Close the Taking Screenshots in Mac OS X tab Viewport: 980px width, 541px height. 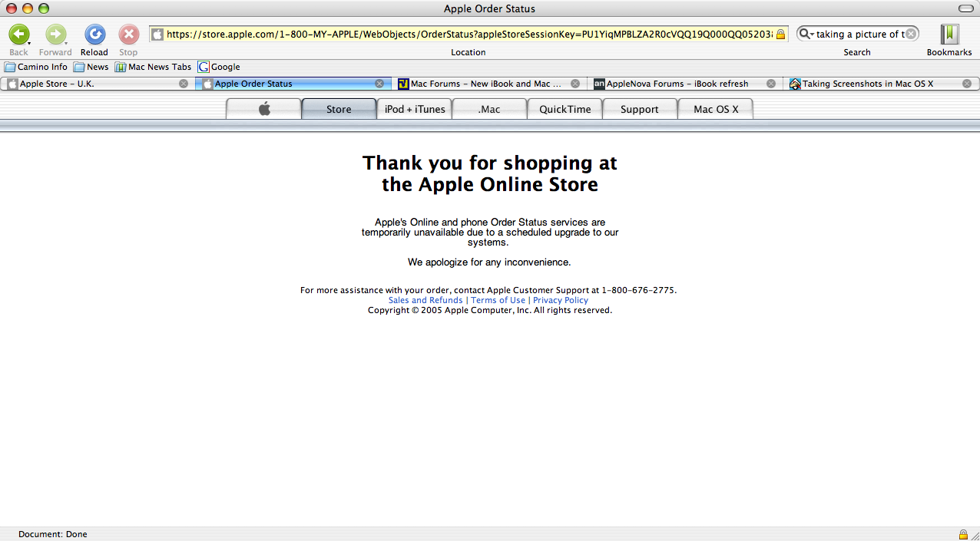[x=967, y=84]
